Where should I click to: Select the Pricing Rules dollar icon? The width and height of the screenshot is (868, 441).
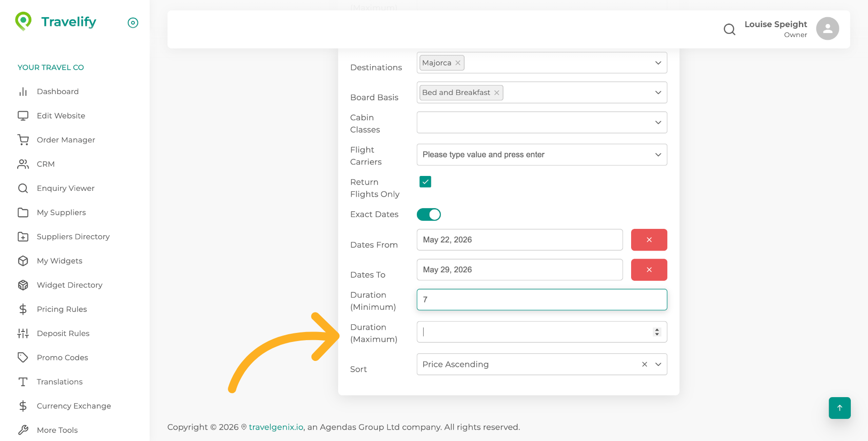pos(23,309)
